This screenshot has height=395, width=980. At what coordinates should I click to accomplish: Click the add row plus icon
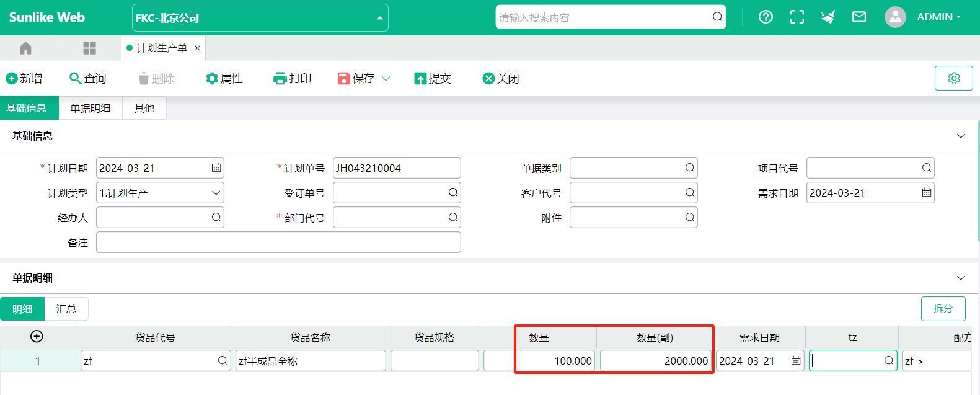(x=37, y=337)
